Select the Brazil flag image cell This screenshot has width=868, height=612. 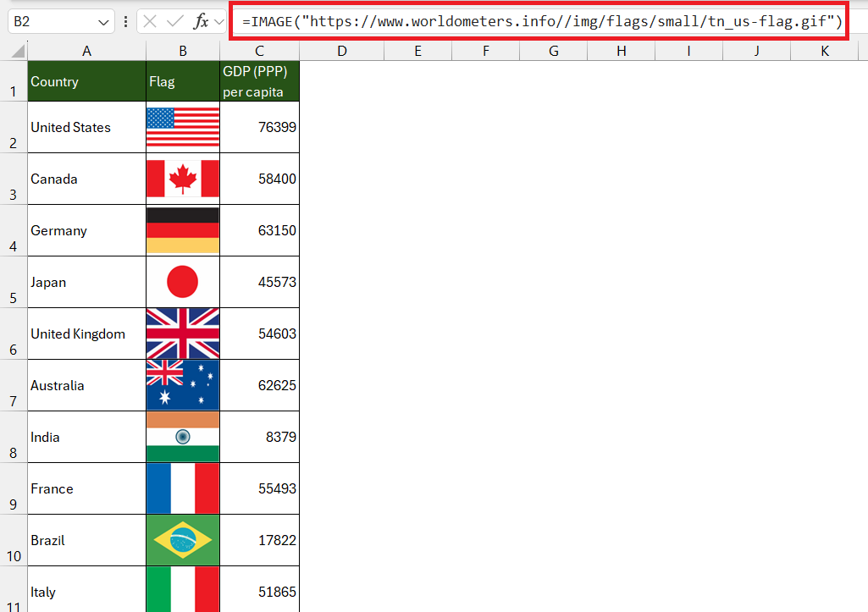183,540
